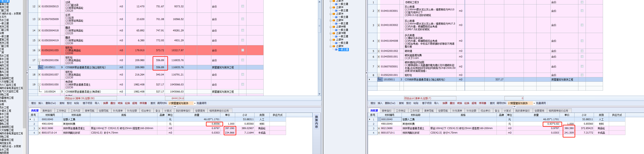Expand material 80010710-14 with its plus box
The image size is (644, 154).
tap(40, 133)
